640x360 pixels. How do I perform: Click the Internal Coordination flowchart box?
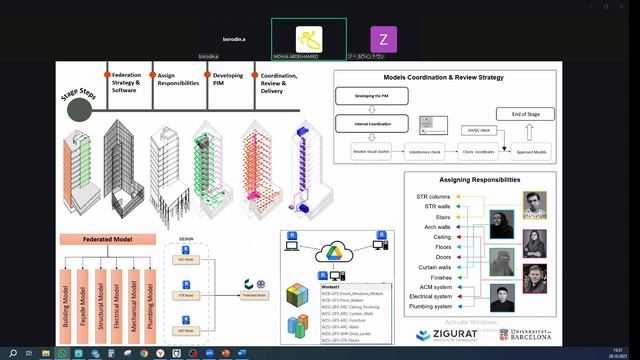click(x=372, y=124)
